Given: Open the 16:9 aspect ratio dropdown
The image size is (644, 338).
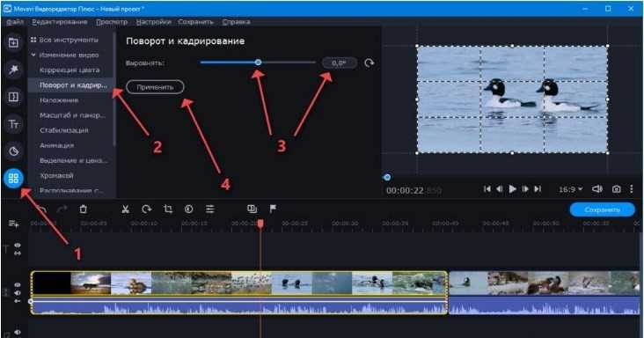Looking at the screenshot, I should 570,189.
